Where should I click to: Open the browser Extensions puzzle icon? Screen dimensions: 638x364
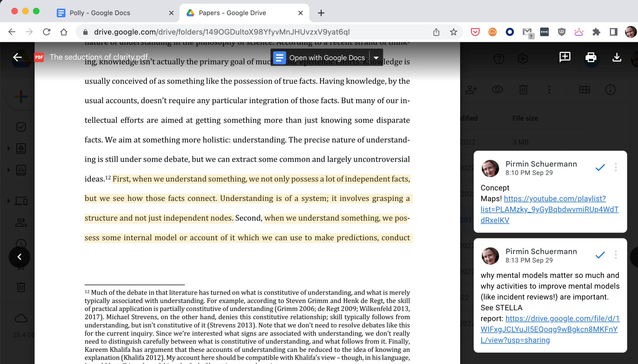click(596, 32)
